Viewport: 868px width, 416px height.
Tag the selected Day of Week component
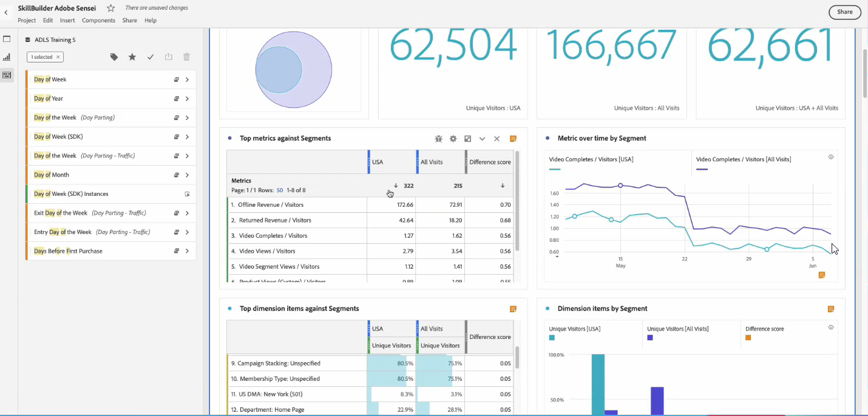(114, 56)
